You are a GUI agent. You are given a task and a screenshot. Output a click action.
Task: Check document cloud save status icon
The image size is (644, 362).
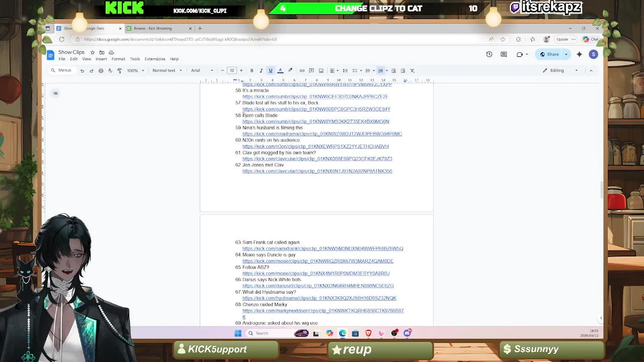111,52
